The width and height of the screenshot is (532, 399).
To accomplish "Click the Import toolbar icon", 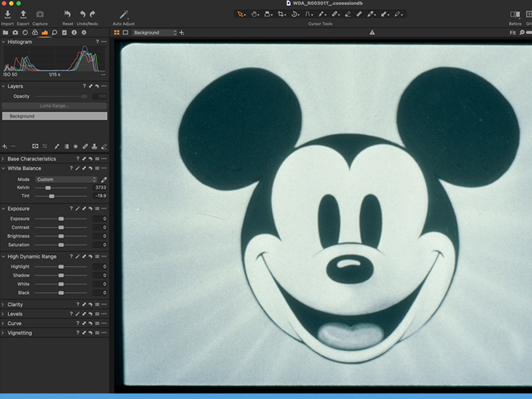I will tap(7, 14).
